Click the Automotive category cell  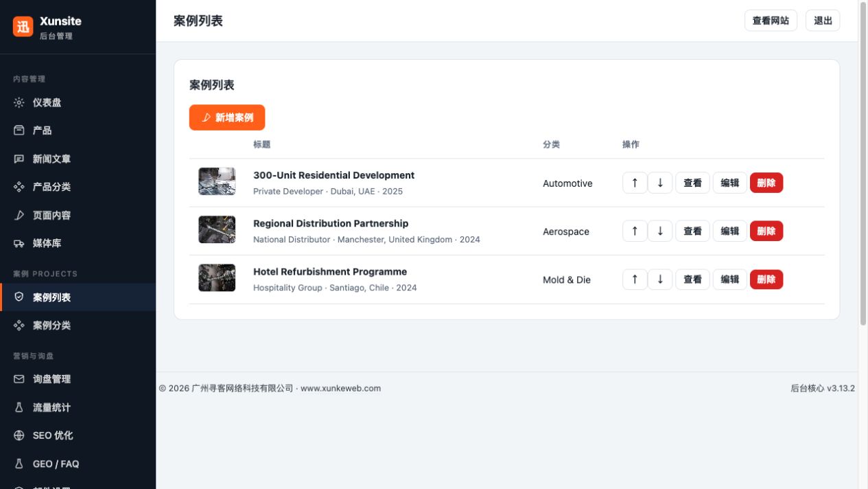coord(567,183)
